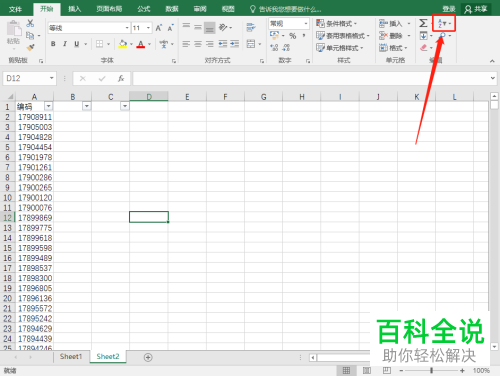
Task: Click the Format cells button
Action: point(393,48)
